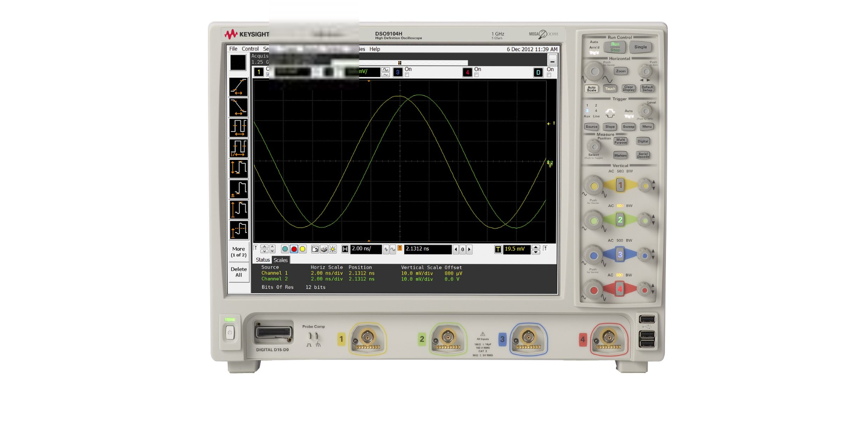Turn on channel 4 display
This screenshot has width=868, height=445.
tap(476, 74)
